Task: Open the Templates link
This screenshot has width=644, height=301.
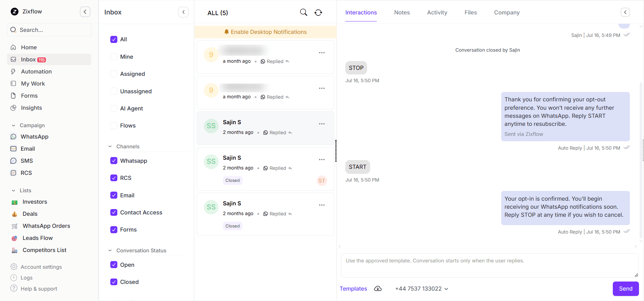Action: pyautogui.click(x=353, y=289)
